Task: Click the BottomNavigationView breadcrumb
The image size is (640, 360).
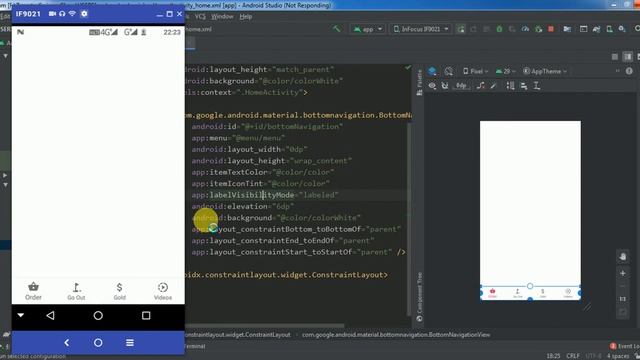Action: (x=396, y=335)
